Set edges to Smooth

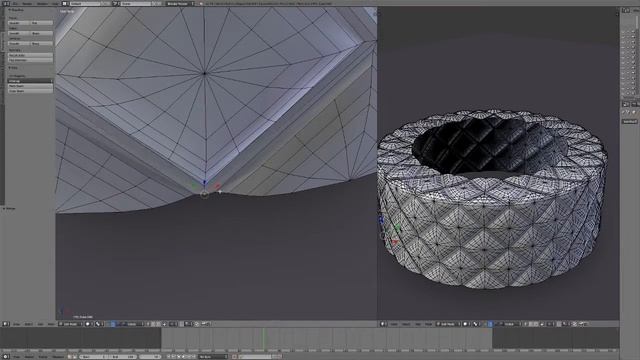tap(19, 33)
